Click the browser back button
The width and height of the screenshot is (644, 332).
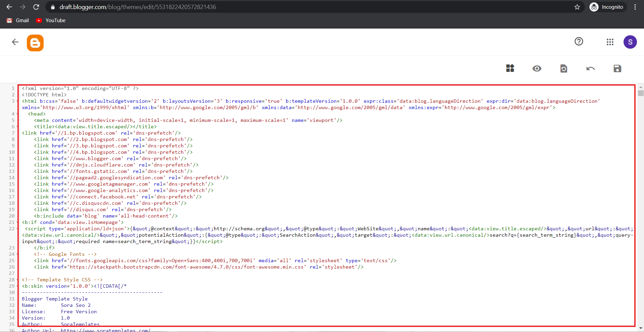point(9,7)
